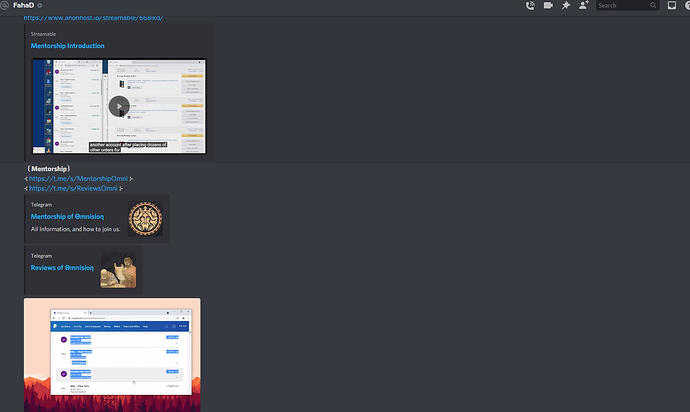This screenshot has width=690, height=412.
Task: Click the @ icon beside FahaD
Action: tap(4, 5)
